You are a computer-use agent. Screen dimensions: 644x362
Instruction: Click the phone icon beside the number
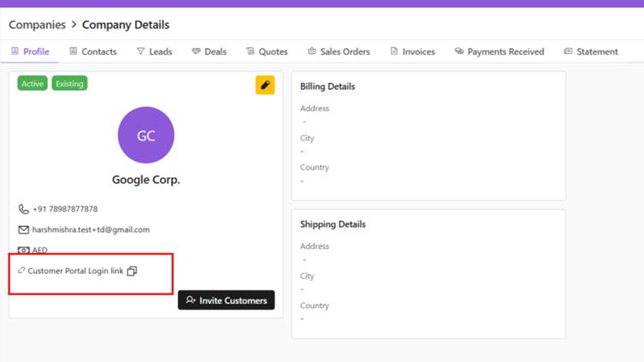[23, 209]
